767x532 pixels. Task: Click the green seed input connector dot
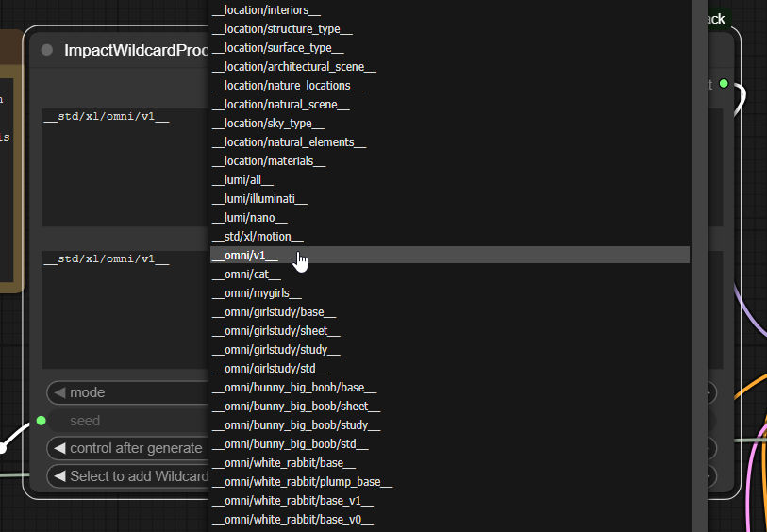(42, 421)
